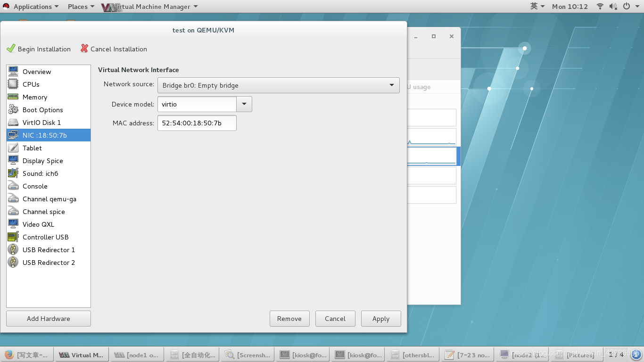644x362 pixels.
Task: Select the Overview monitor icon in hardware list
Action: click(13, 72)
